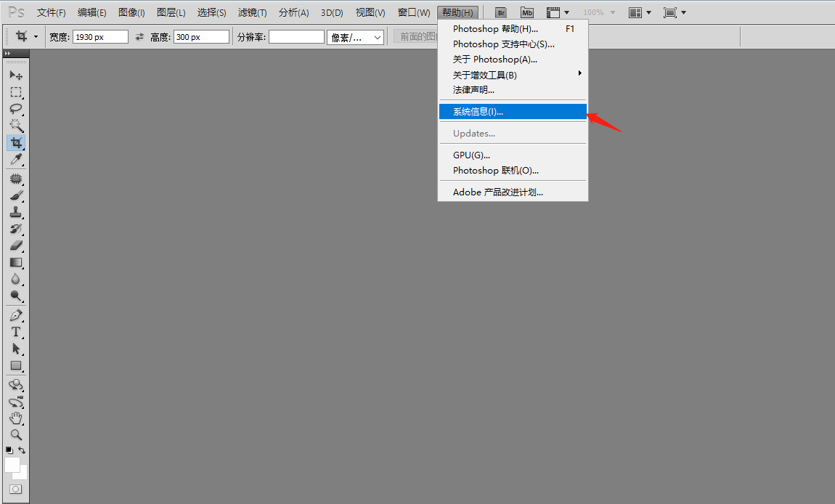Open the 滤镜(T) menu
The width and height of the screenshot is (835, 504).
[x=253, y=13]
